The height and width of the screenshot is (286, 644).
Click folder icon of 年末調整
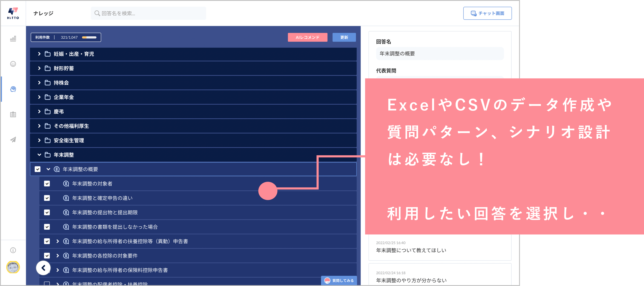(x=47, y=155)
